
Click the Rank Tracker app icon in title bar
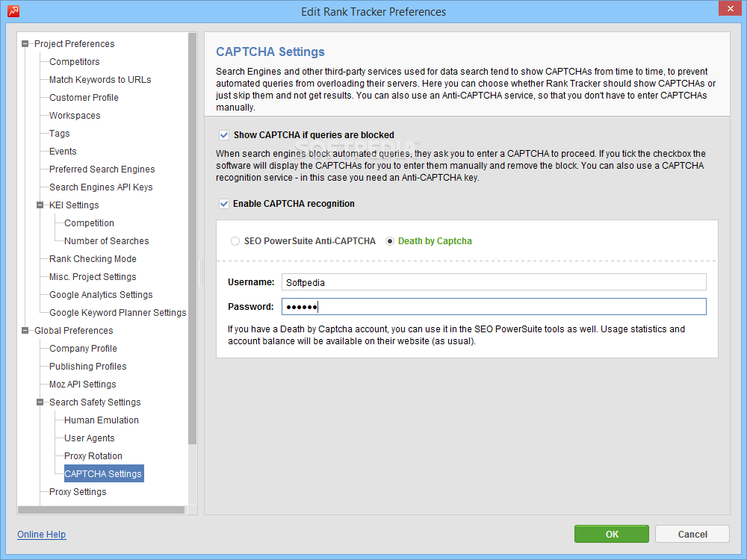(13, 11)
